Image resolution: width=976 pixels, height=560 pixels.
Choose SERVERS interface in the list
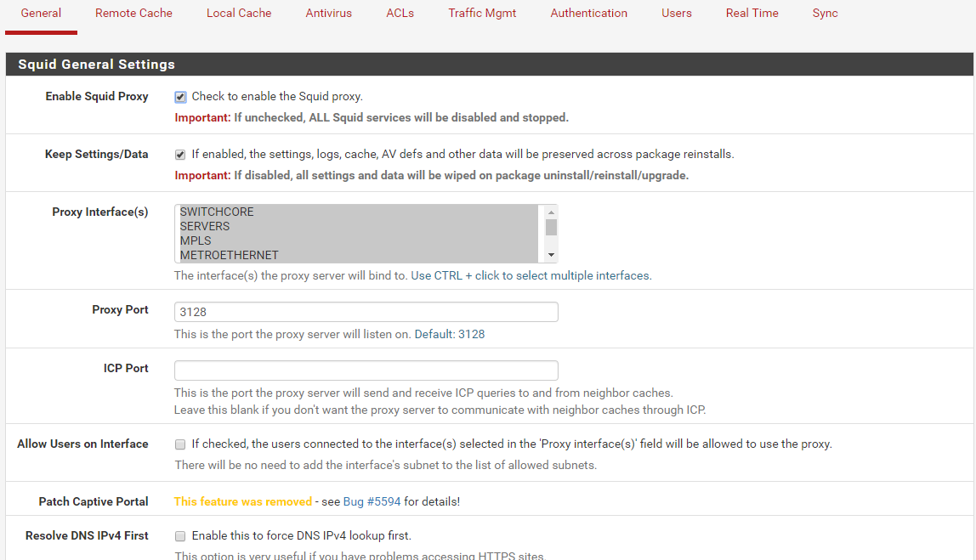[x=205, y=227]
